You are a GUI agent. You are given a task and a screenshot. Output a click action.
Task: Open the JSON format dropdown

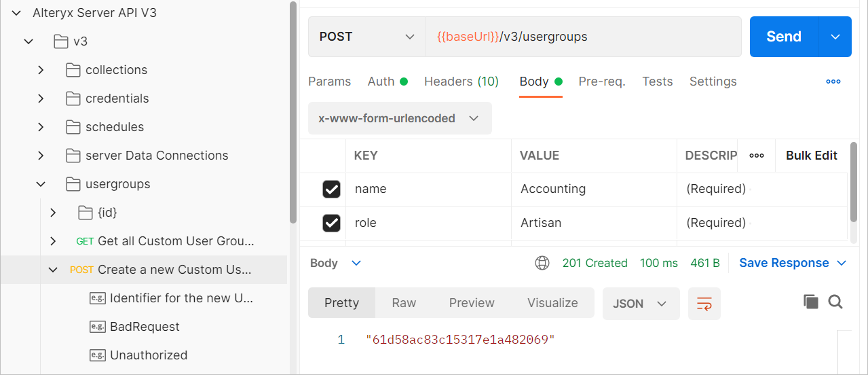click(640, 304)
